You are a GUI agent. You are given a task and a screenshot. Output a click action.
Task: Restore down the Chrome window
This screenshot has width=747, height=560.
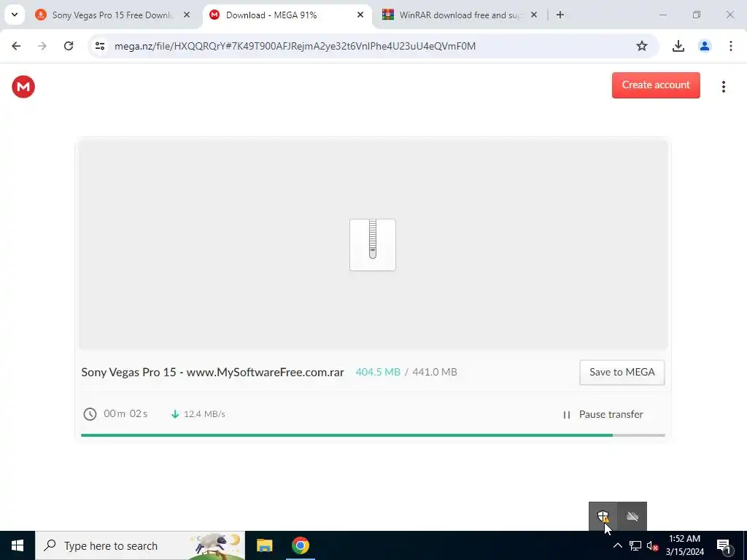pos(697,15)
